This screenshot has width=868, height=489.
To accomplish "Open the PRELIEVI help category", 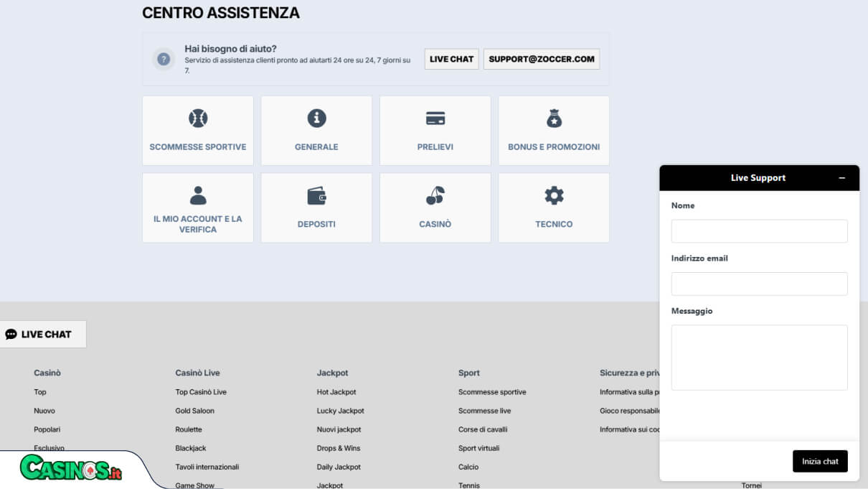I will 435,130.
